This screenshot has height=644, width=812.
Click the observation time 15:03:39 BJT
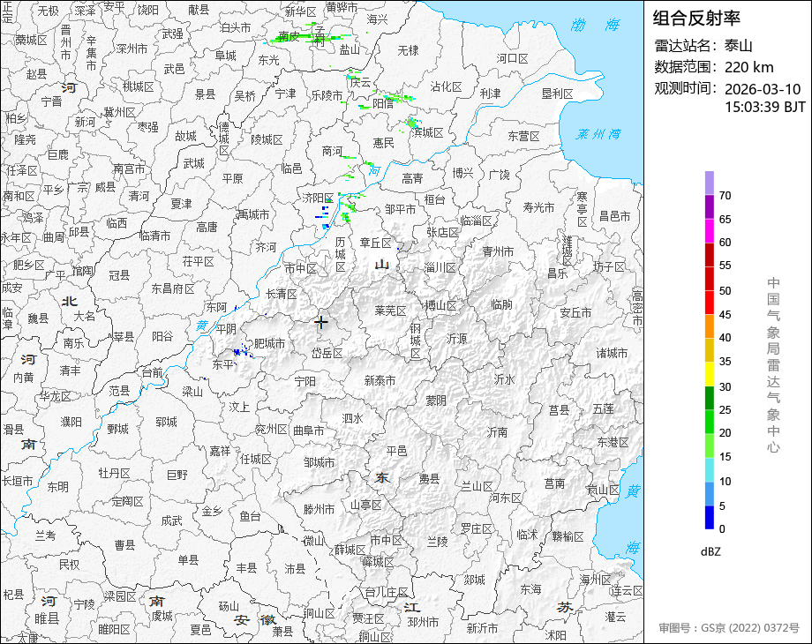tap(765, 107)
